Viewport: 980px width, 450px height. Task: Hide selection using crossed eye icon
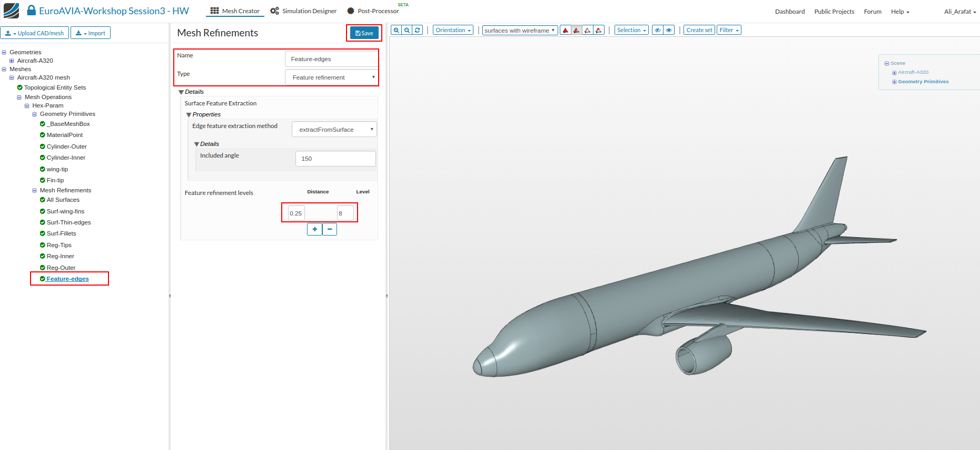[658, 30]
